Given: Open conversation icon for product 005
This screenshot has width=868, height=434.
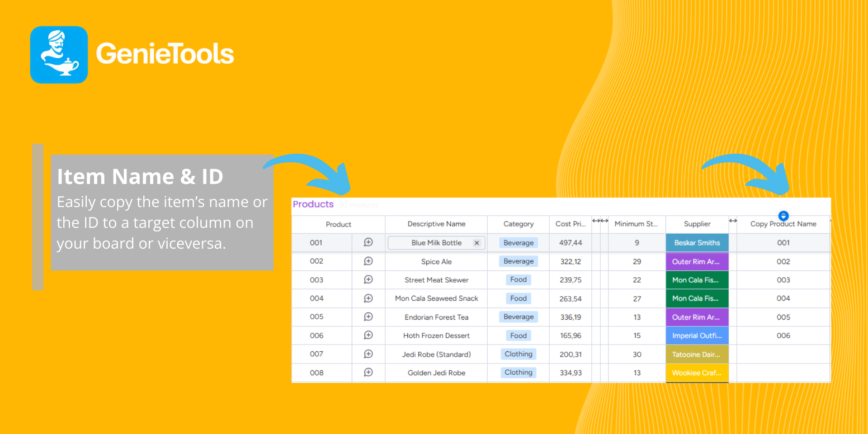Looking at the screenshot, I should click(x=368, y=316).
